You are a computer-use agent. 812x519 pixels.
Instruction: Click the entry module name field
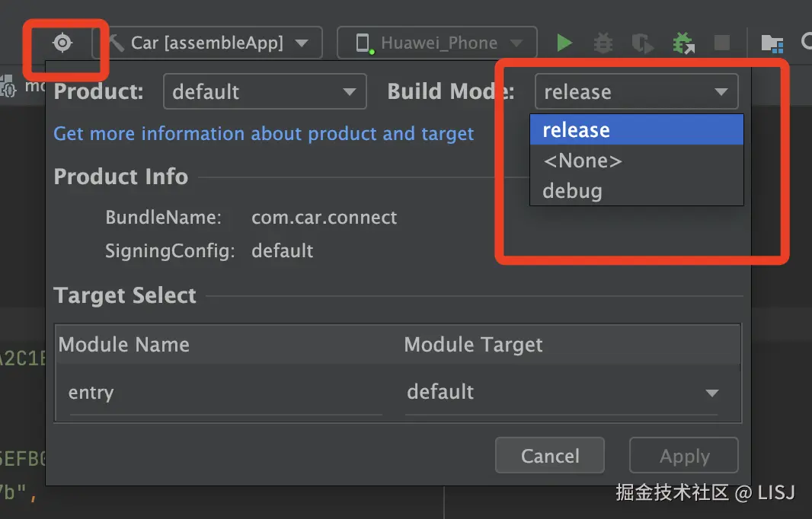[x=225, y=393]
